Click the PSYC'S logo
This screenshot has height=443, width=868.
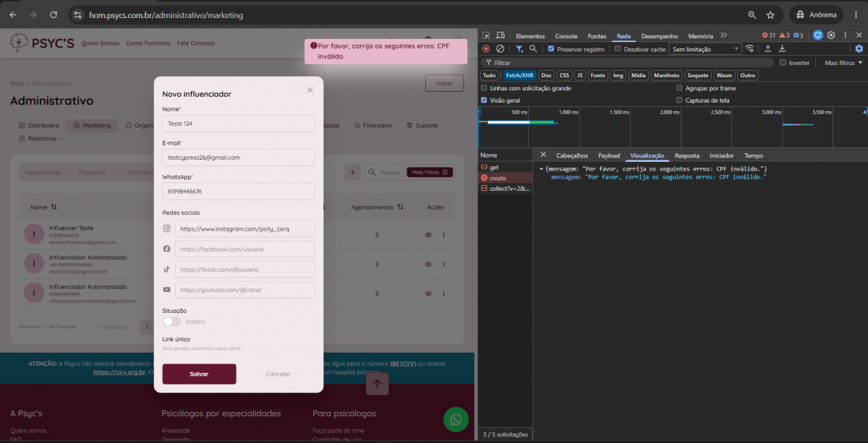pos(42,43)
